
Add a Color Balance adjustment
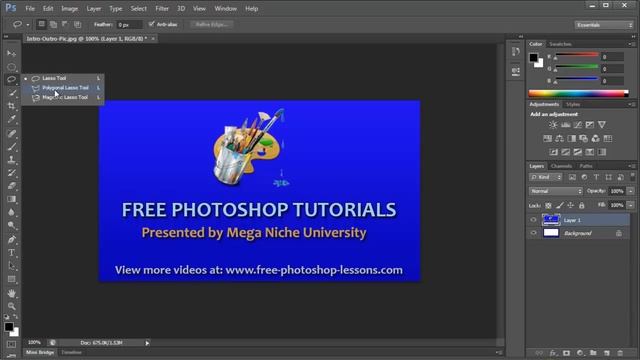[x=560, y=139]
